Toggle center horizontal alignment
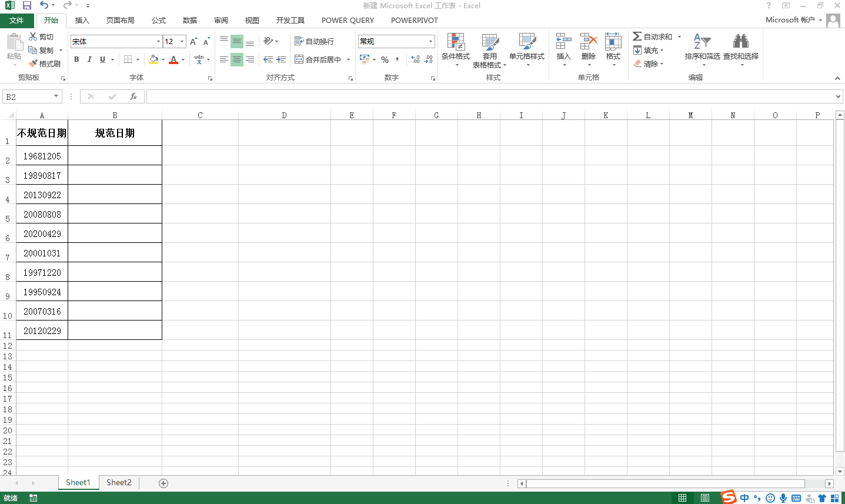Viewport: 845px width, 504px height. [236, 59]
